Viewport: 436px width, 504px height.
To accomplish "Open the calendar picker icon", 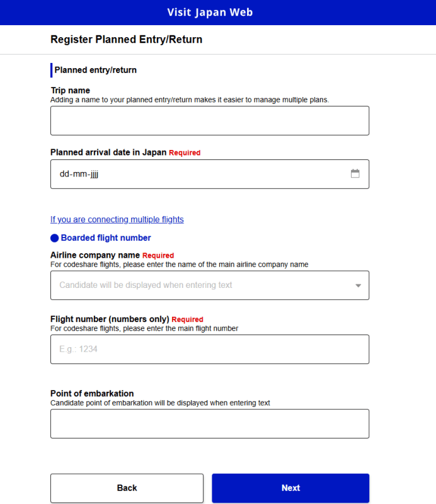I will 355,174.
